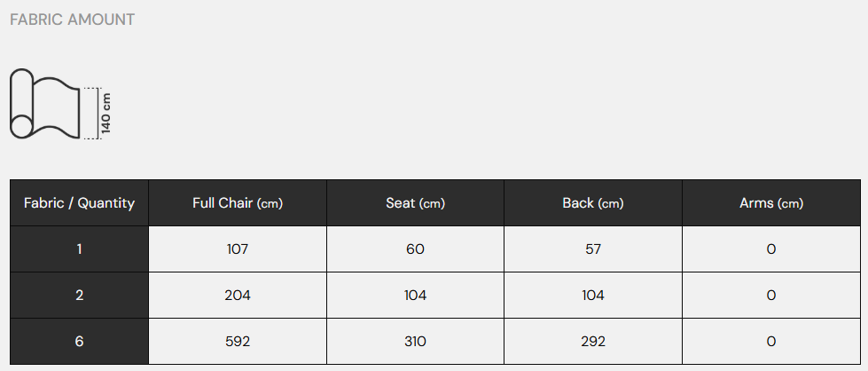
Task: Select the Arms (cm) column header
Action: click(x=771, y=203)
